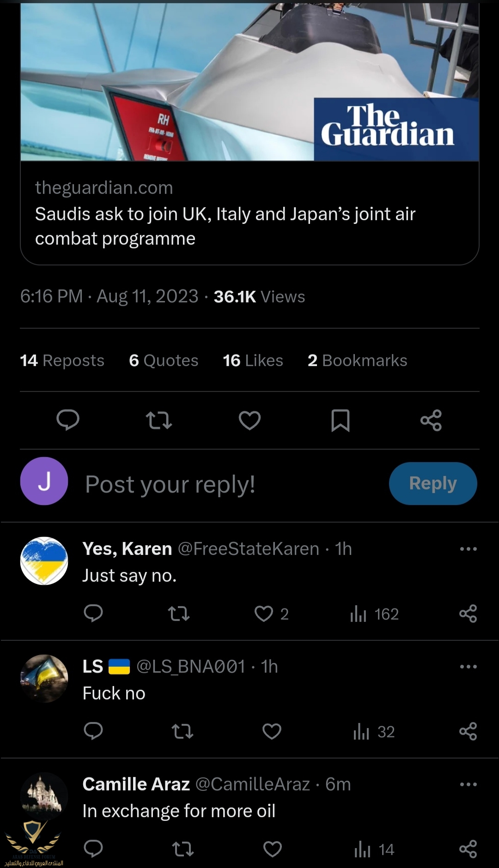View analytics on Yes, Karen's reply
Image resolution: width=499 pixels, height=868 pixels.
click(374, 614)
